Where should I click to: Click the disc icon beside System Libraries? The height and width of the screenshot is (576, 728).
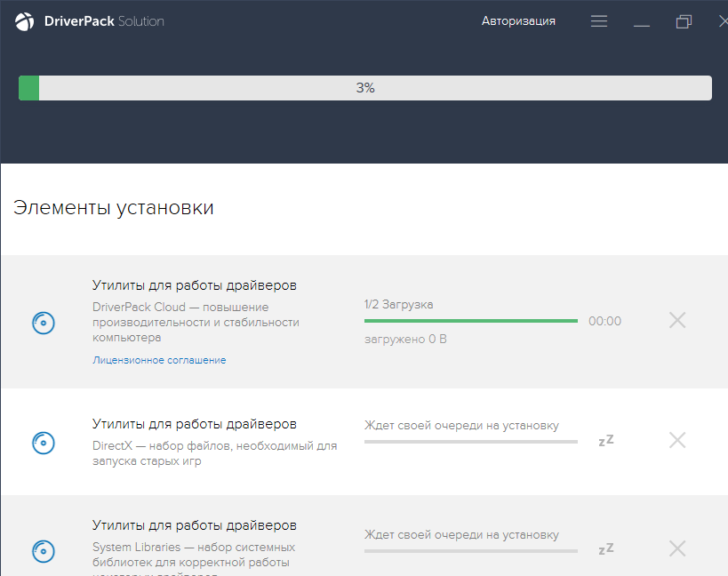point(44,548)
